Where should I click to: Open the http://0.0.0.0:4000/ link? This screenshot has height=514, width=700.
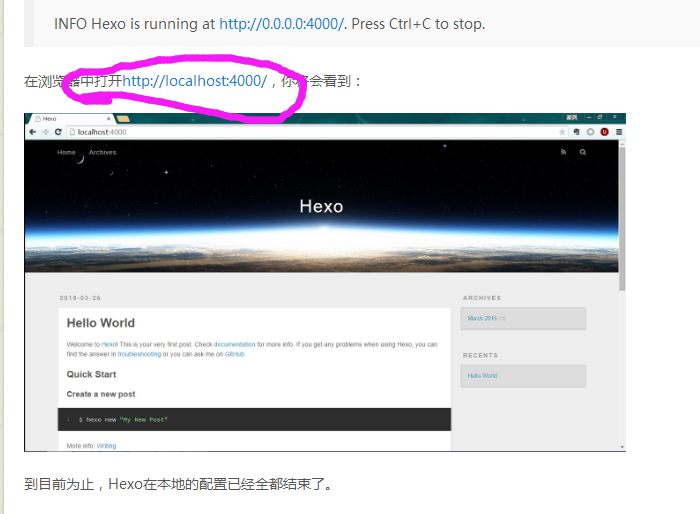point(281,24)
